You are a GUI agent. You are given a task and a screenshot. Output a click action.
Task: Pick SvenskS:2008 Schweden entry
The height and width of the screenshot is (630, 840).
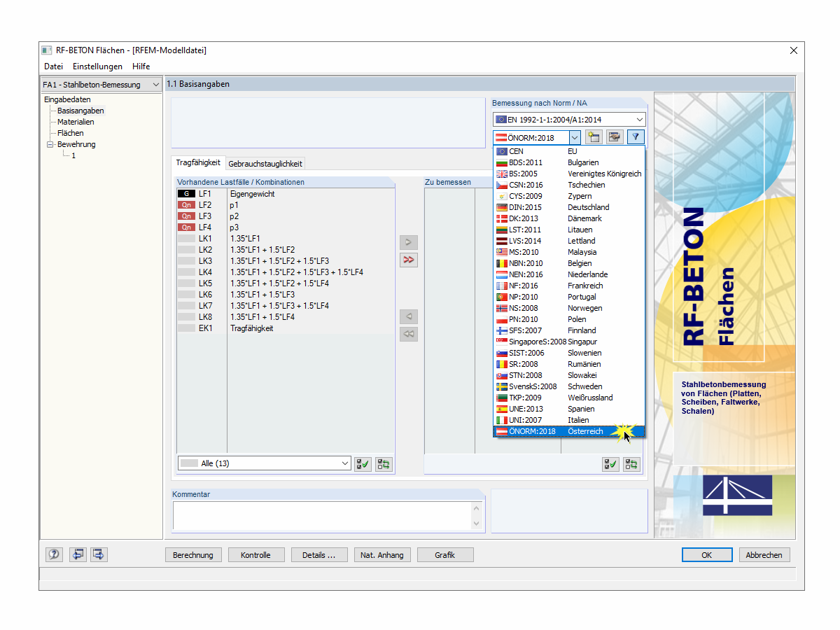(569, 386)
